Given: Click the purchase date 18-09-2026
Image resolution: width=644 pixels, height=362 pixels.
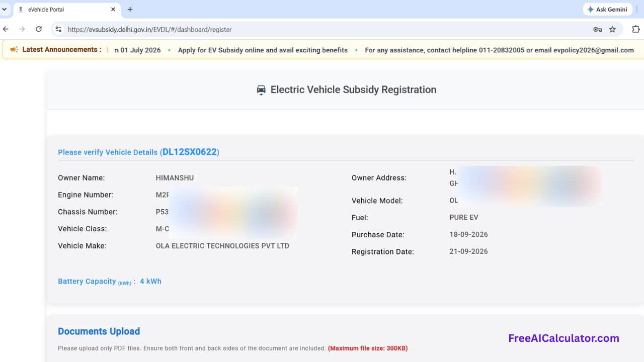Looking at the screenshot, I should [468, 234].
